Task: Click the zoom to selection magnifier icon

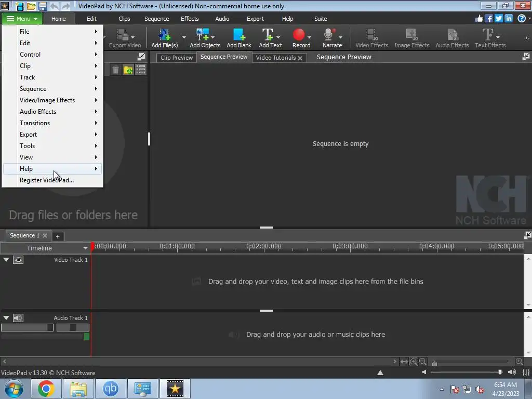Action: (413, 362)
